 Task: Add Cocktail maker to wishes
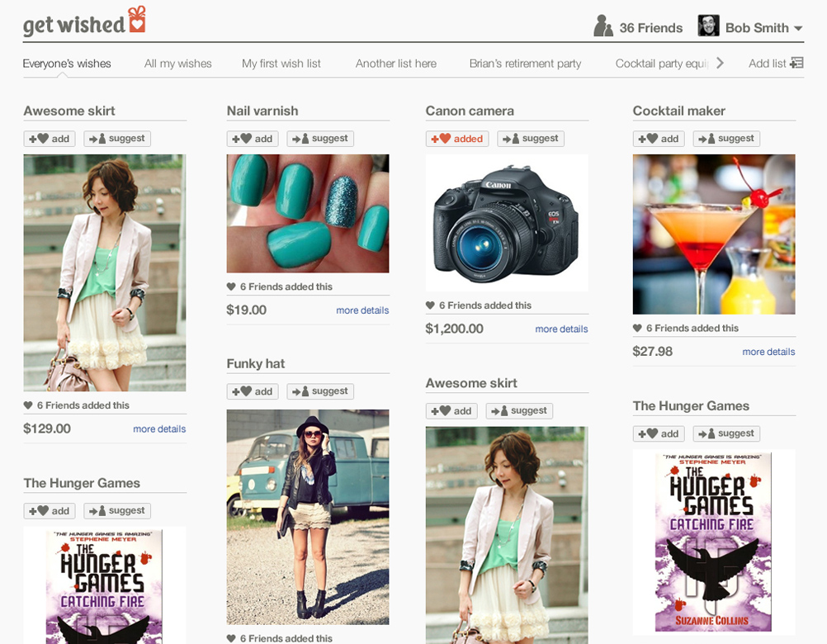tap(659, 139)
